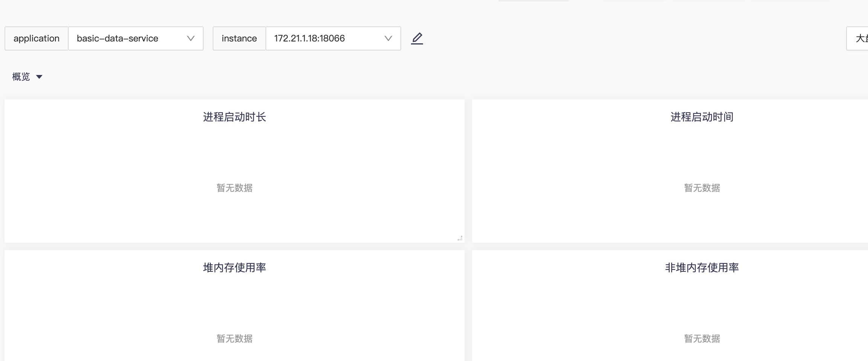Image resolution: width=868 pixels, height=361 pixels.
Task: Click the instance label field
Action: coord(239,38)
